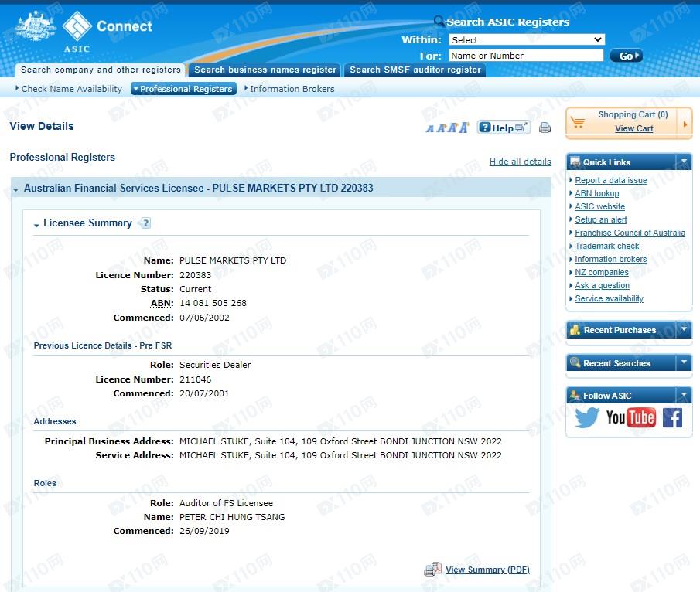Open the Twitter bird icon
Screen dimensions: 700x592
(587, 418)
